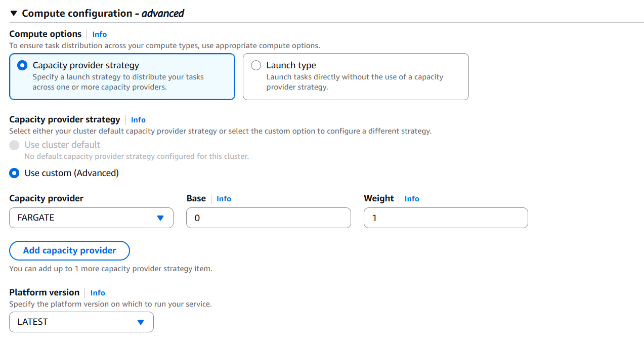Open the Weight Info link
644x345 pixels.
411,198
